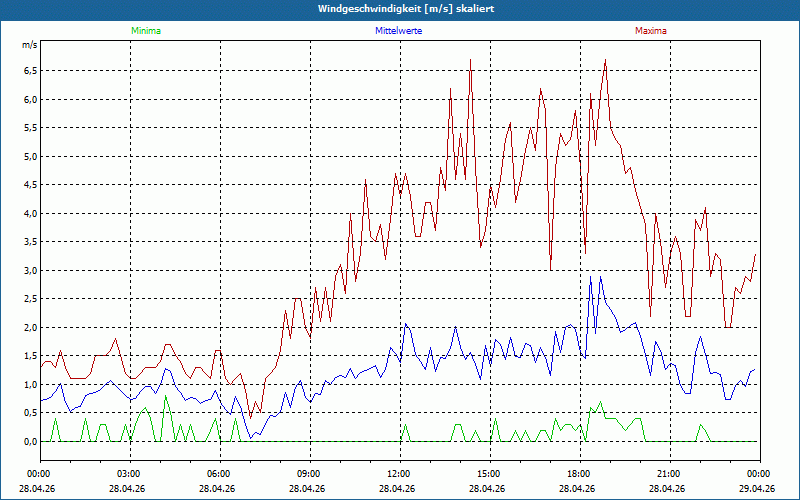Click the 15:00 time axis label

point(490,474)
